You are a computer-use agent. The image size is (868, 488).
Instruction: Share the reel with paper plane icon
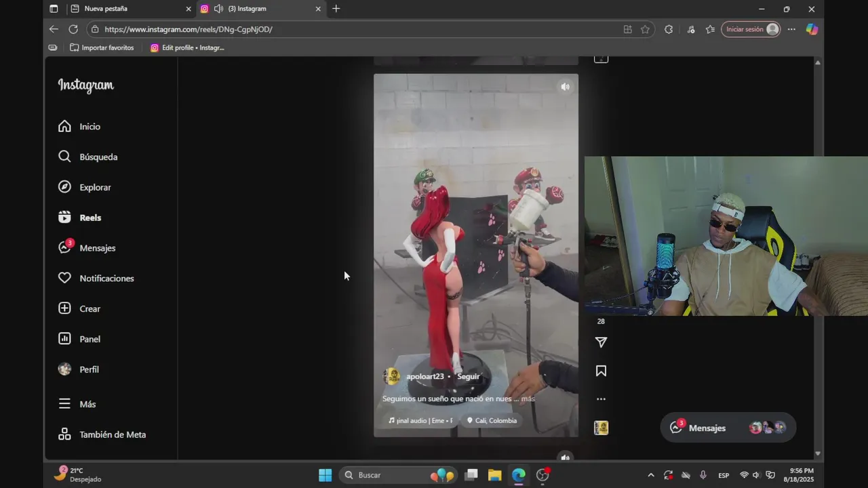tap(601, 342)
